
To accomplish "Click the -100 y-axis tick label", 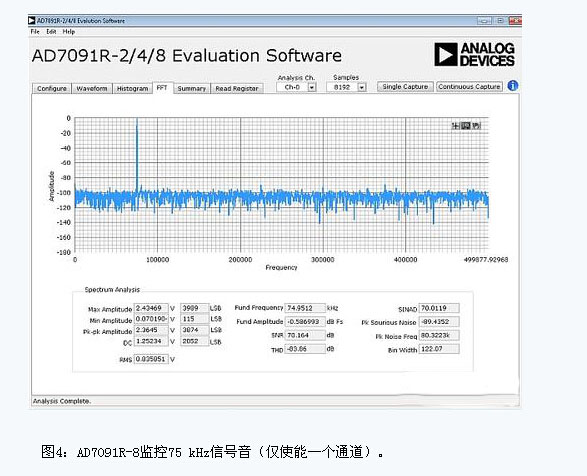I will tap(64, 192).
